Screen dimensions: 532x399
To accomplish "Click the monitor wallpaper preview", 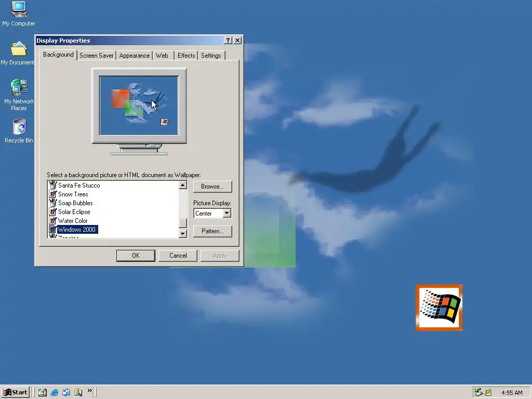I will (x=139, y=105).
